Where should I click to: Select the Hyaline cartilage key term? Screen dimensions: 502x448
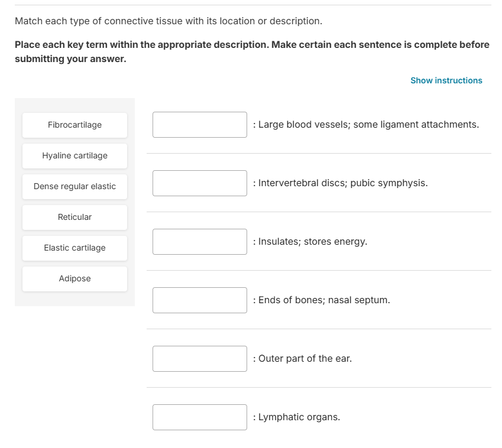(75, 155)
